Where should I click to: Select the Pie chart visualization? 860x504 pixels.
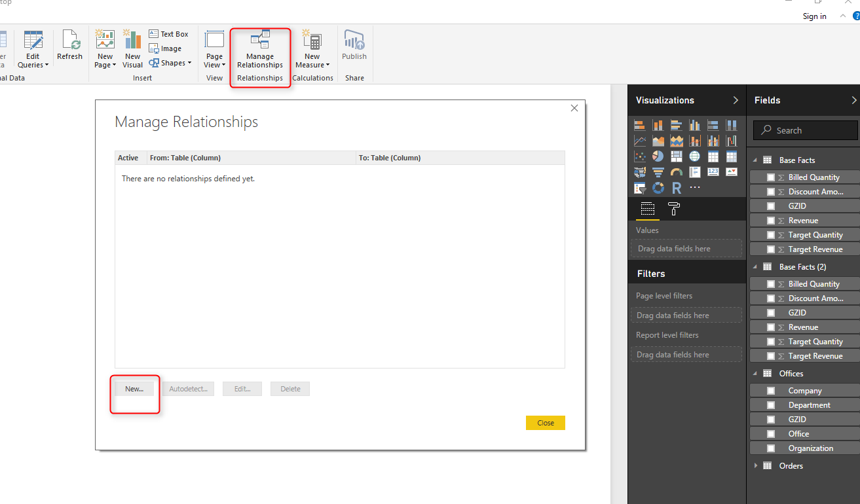[x=658, y=156]
